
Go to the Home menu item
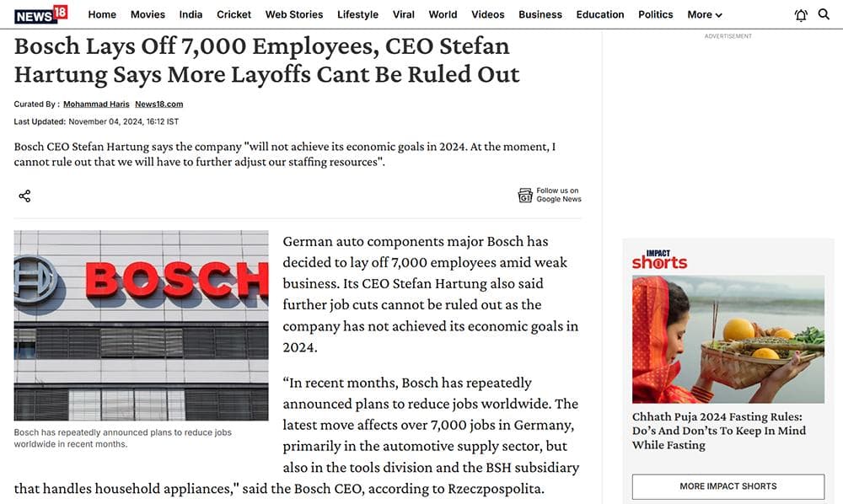[x=102, y=14]
